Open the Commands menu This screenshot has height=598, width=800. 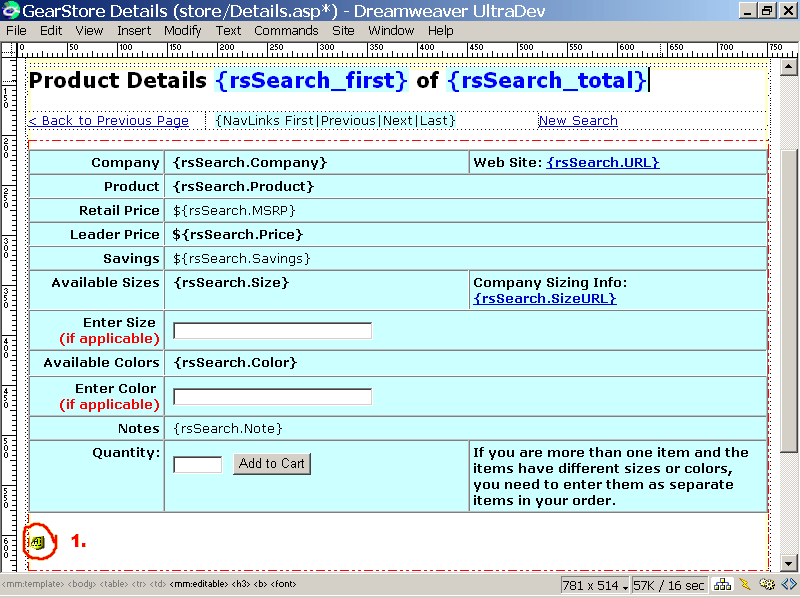[286, 30]
